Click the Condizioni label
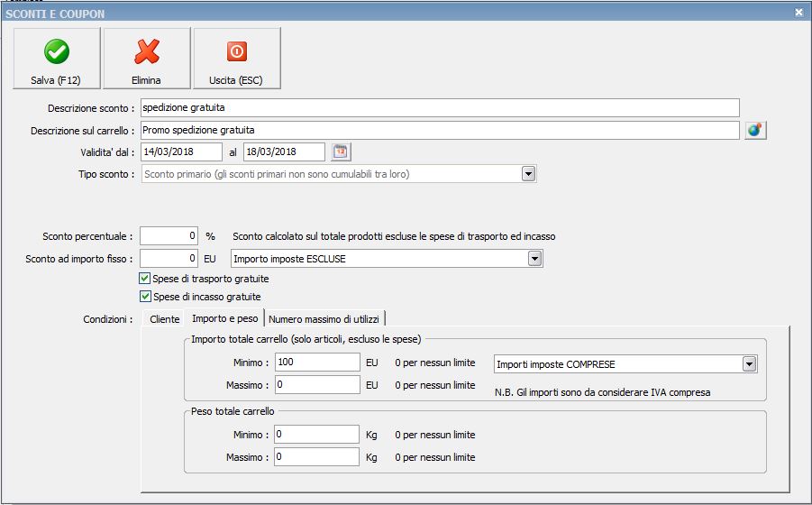Screen dimensions: 812x505 pyautogui.click(x=108, y=319)
